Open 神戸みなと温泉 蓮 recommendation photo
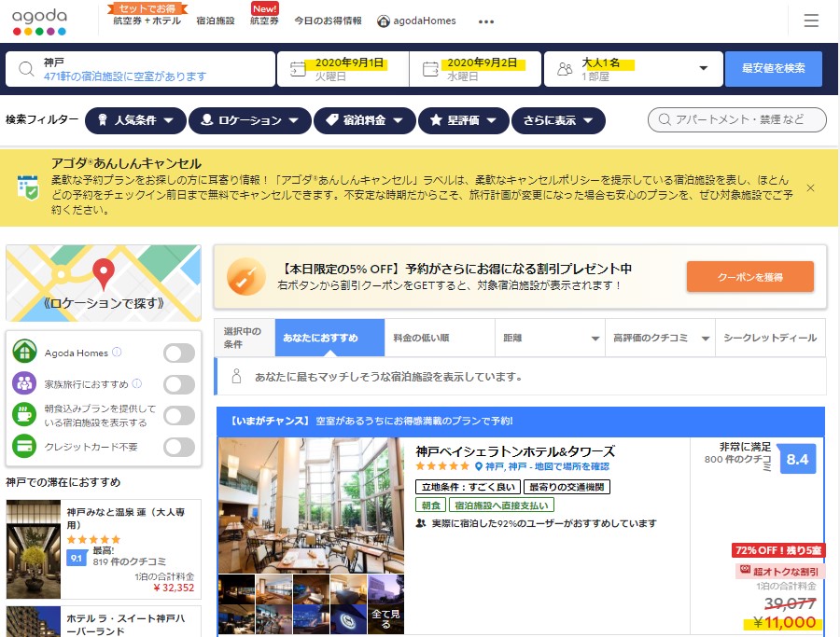 tap(34, 549)
